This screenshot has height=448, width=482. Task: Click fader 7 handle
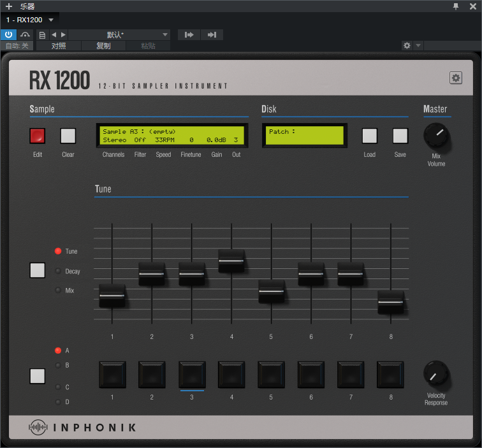coord(351,273)
